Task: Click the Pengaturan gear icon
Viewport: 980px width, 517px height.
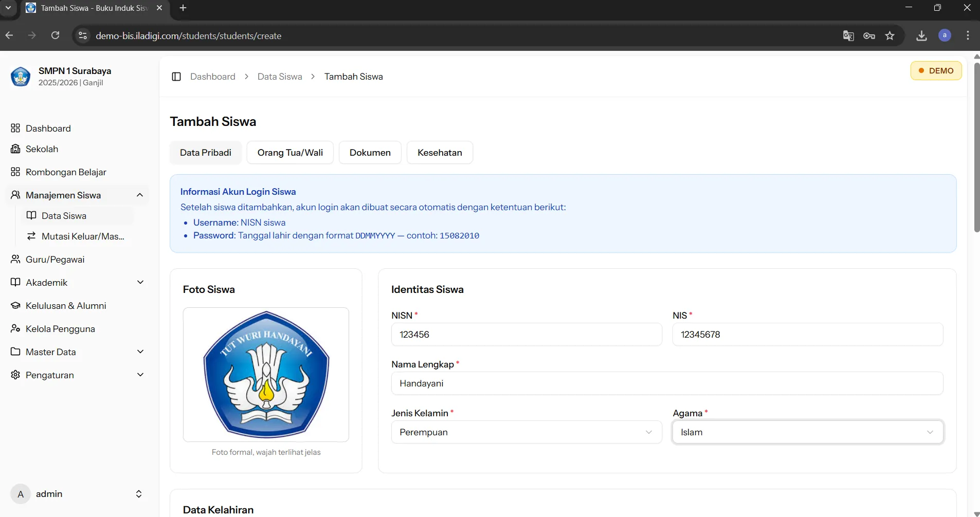Action: (15, 375)
